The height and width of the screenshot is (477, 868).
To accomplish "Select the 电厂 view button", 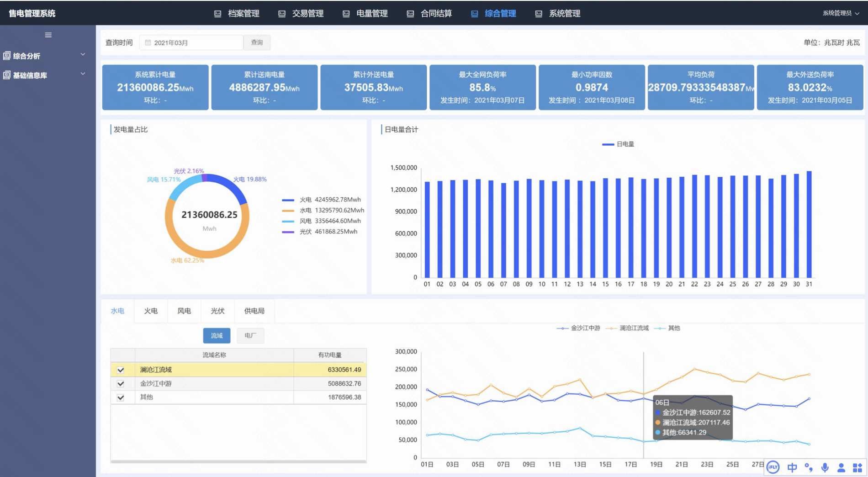I will tap(250, 336).
